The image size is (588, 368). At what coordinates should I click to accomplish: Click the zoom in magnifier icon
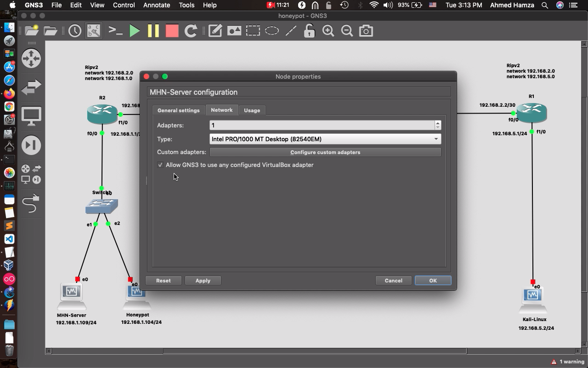point(328,31)
